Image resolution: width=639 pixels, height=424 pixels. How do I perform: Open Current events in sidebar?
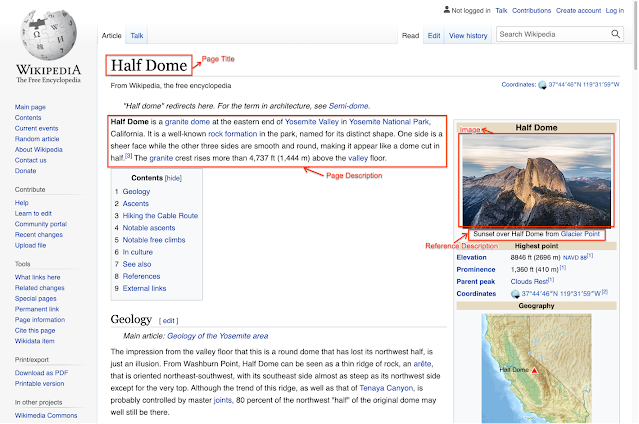37,128
